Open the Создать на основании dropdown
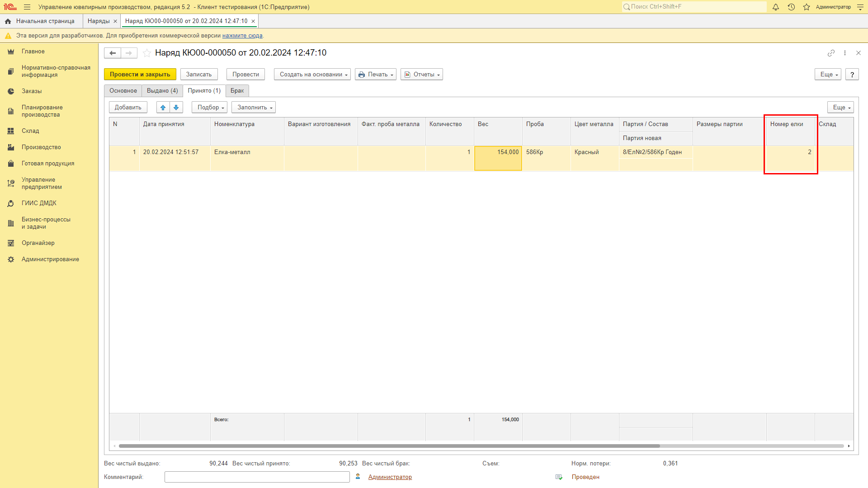Image resolution: width=868 pixels, height=488 pixels. pyautogui.click(x=312, y=75)
